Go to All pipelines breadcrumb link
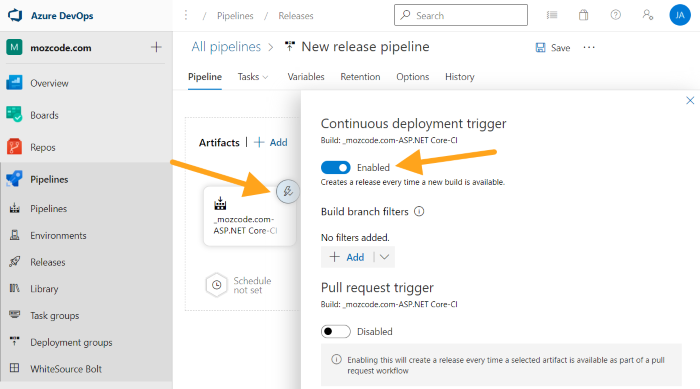Image resolution: width=700 pixels, height=389 pixels. pyautogui.click(x=226, y=46)
